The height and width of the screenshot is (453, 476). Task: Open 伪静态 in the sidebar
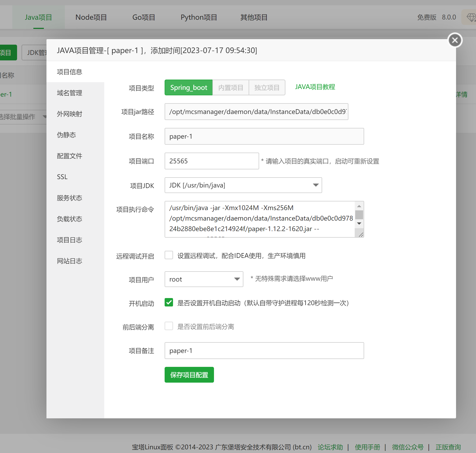(x=75, y=135)
